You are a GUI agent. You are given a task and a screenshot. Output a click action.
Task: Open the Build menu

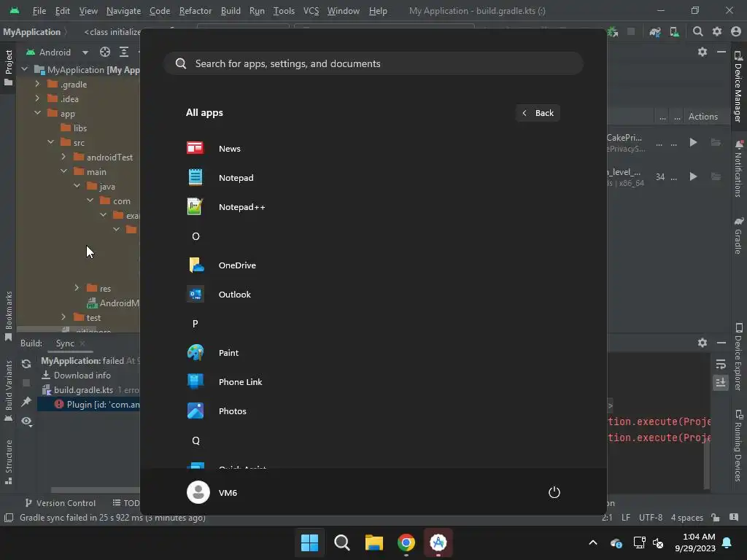pos(231,10)
